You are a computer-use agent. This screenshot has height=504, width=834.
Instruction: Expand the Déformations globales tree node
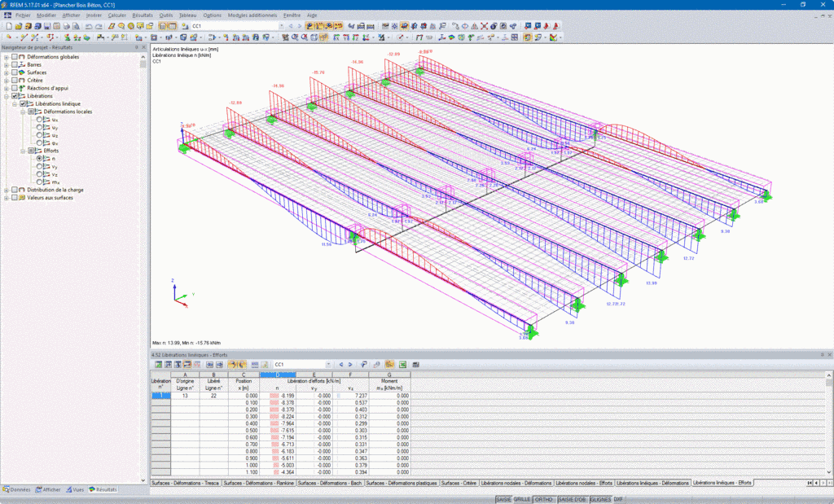(7, 57)
